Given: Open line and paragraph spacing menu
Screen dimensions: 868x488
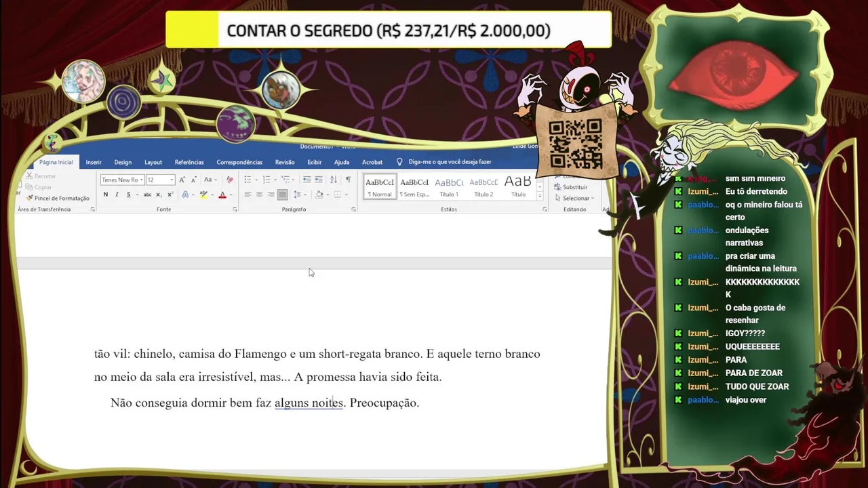Looking at the screenshot, I should (x=298, y=195).
